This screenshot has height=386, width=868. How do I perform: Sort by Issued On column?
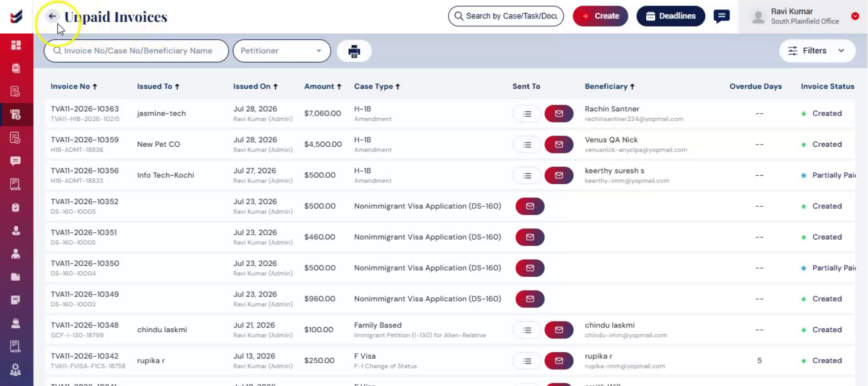(x=255, y=86)
